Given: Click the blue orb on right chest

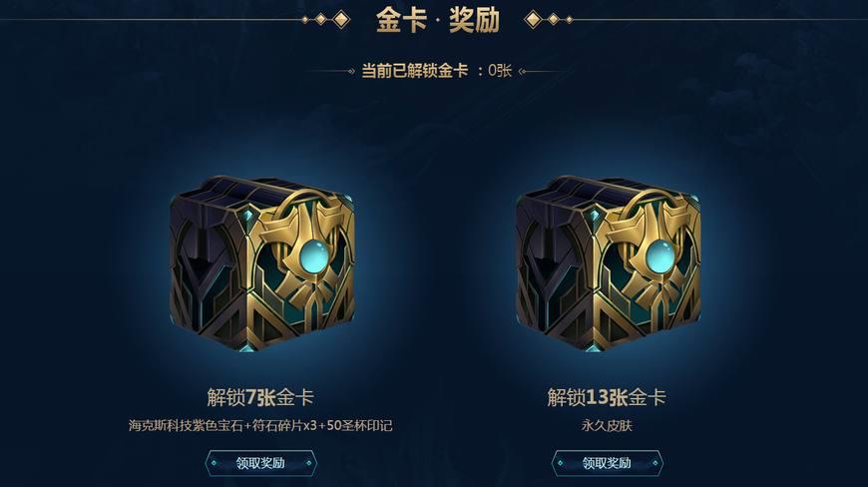Looking at the screenshot, I should [x=658, y=255].
